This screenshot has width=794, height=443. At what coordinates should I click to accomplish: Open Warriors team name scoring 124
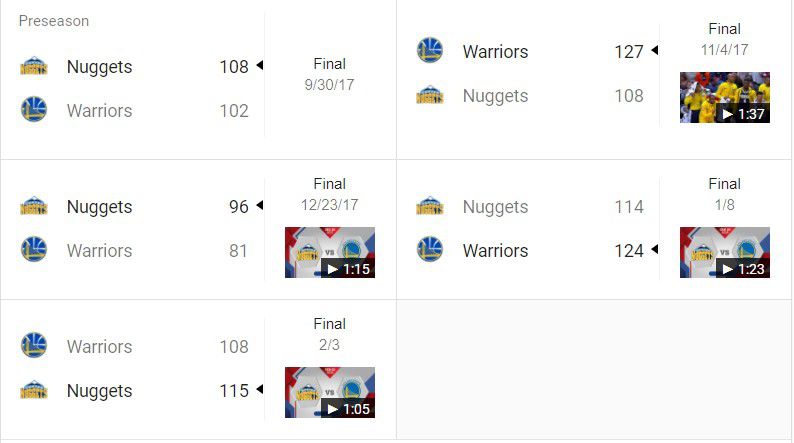pyautogui.click(x=495, y=251)
